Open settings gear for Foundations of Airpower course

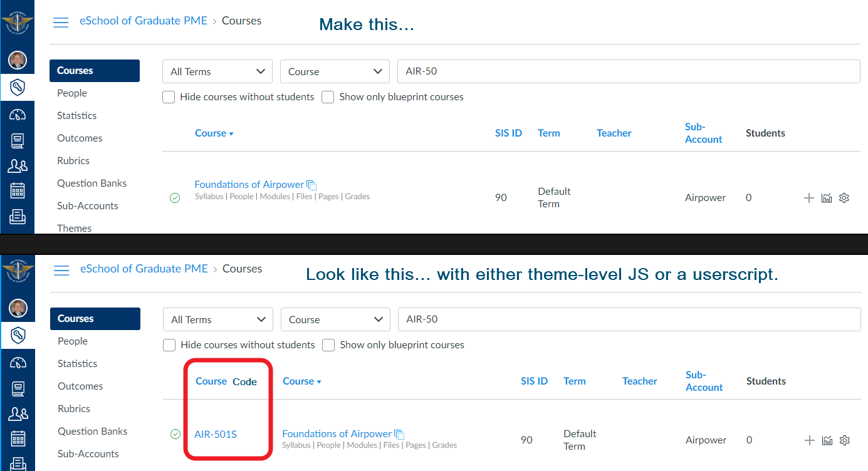click(844, 197)
